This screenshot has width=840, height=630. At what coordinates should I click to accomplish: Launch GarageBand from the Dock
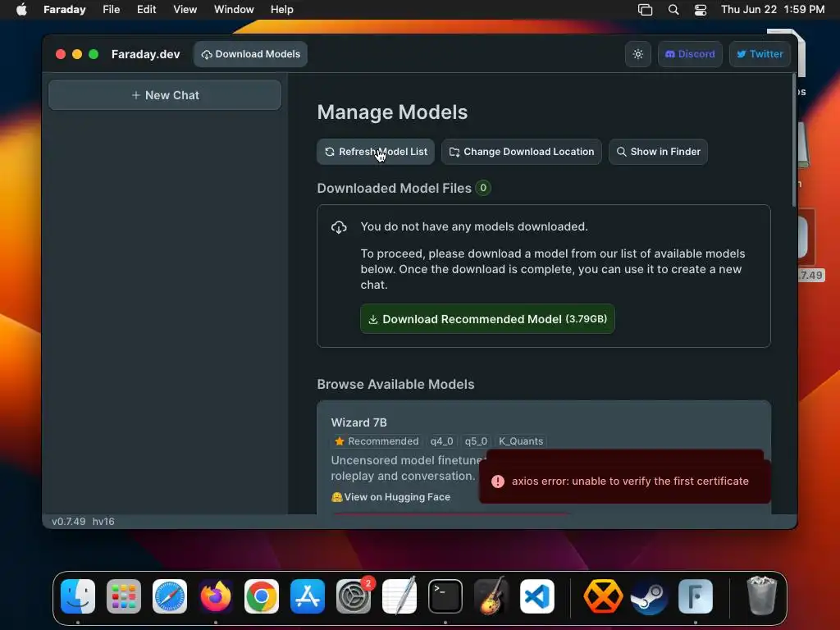(x=491, y=596)
